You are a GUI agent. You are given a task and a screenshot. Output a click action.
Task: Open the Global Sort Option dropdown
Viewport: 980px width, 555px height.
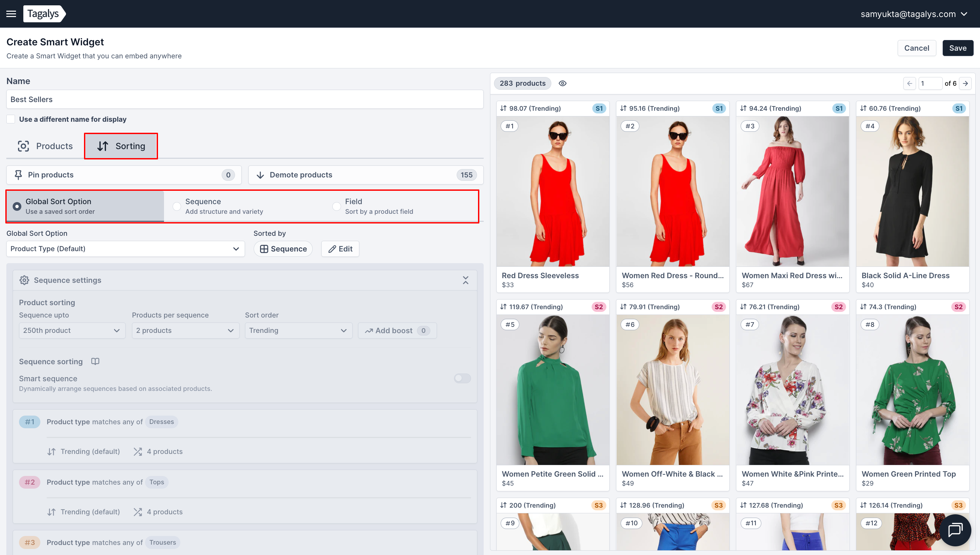tap(125, 248)
